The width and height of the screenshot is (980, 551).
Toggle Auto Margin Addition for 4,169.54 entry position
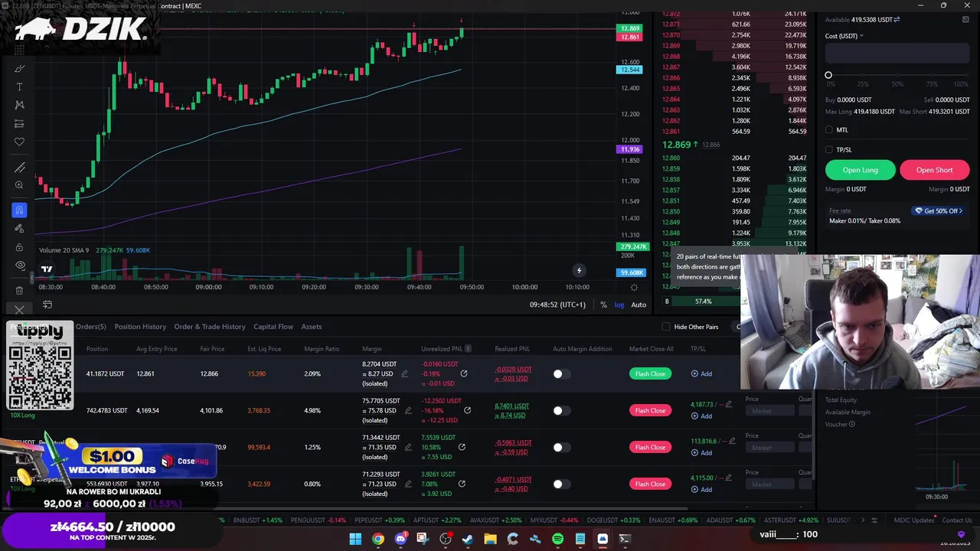tap(561, 410)
